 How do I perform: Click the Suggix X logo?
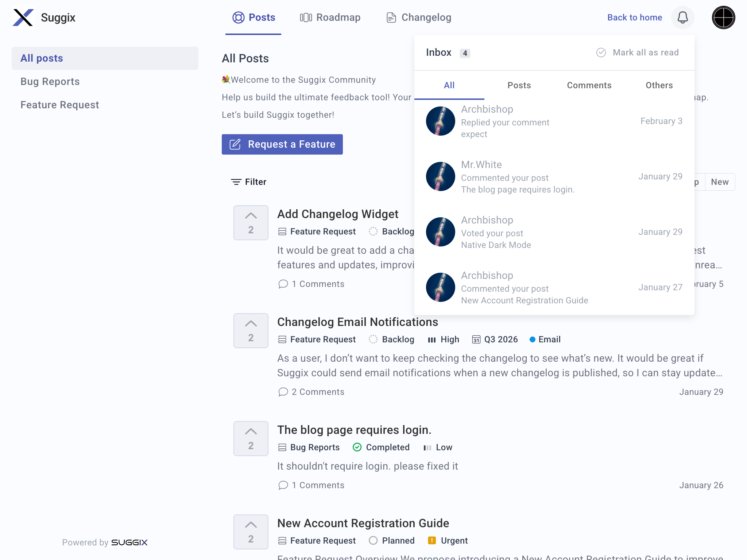tap(23, 17)
